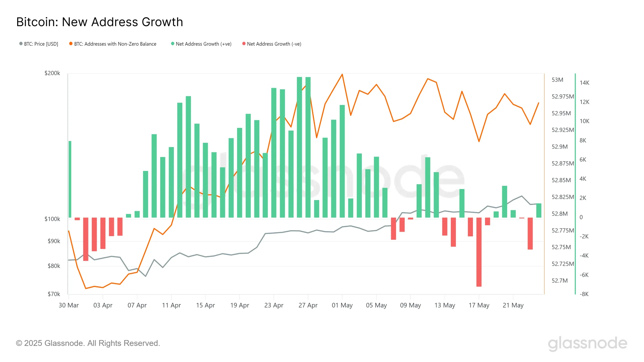Select the 17 May x-axis date label
644x362 pixels.
[479, 305]
